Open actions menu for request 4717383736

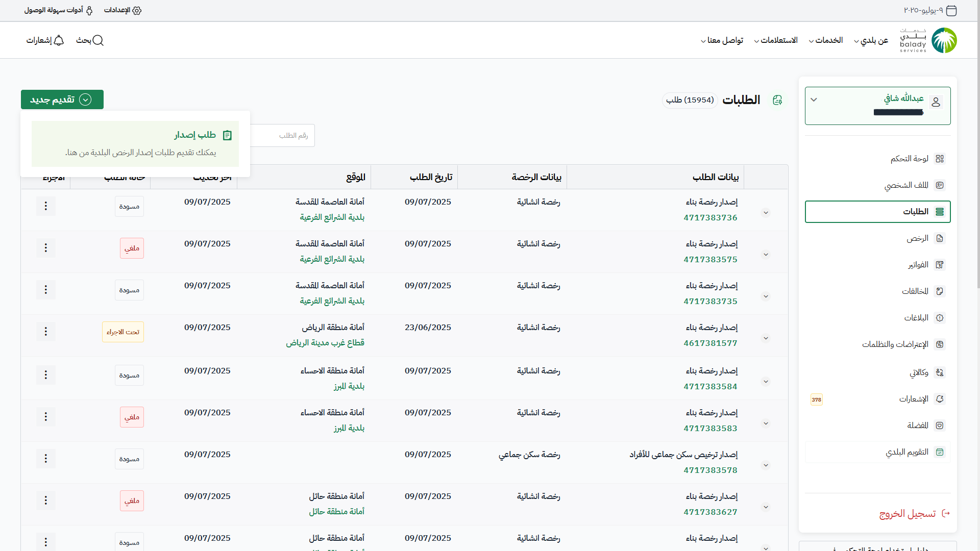tap(46, 206)
